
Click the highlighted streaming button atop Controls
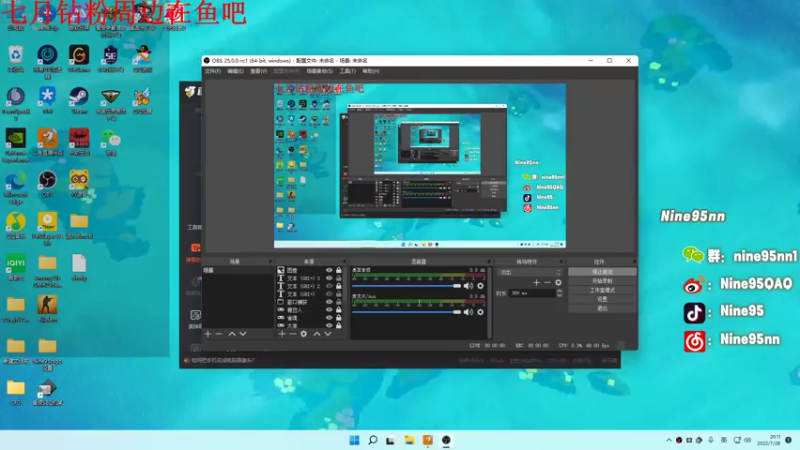coord(602,272)
